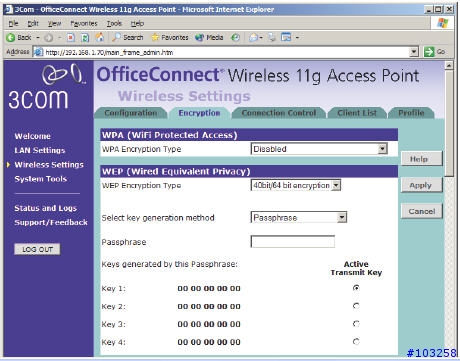Open the Status and Logs link
This screenshot has height=361, width=460.
point(46,208)
